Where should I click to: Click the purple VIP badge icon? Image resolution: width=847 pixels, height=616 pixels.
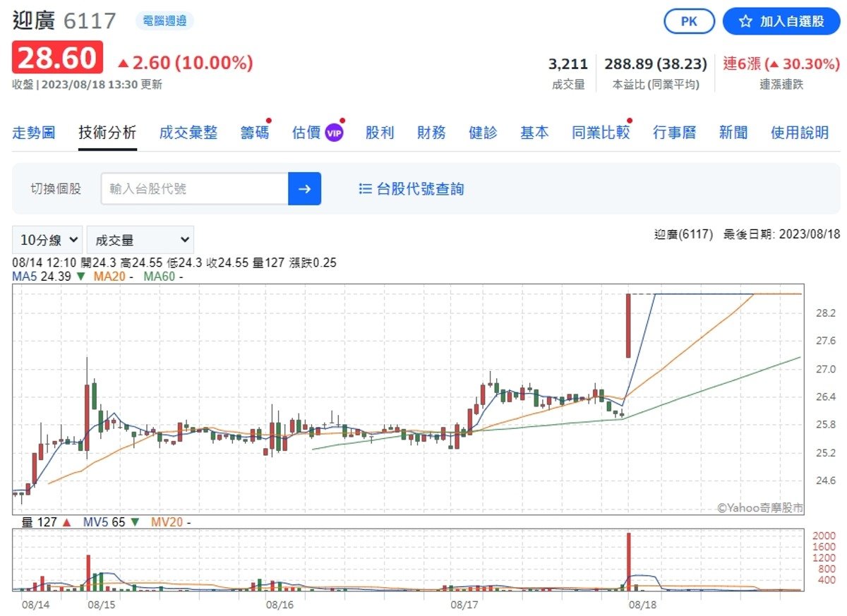[x=334, y=133]
